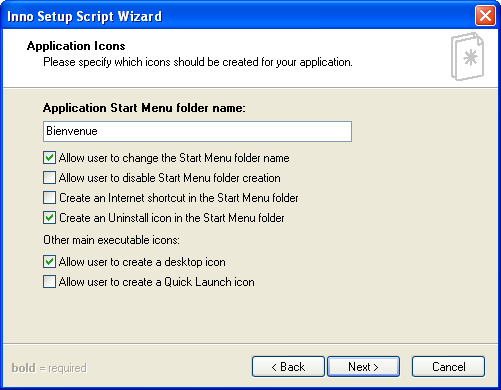Enable Allow user to create a Quick Launch icon
Image resolution: width=501 pixels, height=390 pixels.
tap(49, 282)
